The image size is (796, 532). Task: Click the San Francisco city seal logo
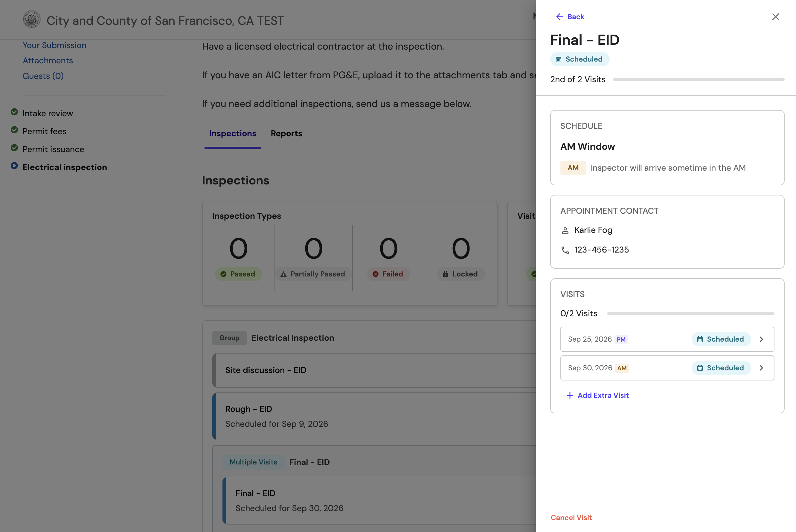pos(32,19)
